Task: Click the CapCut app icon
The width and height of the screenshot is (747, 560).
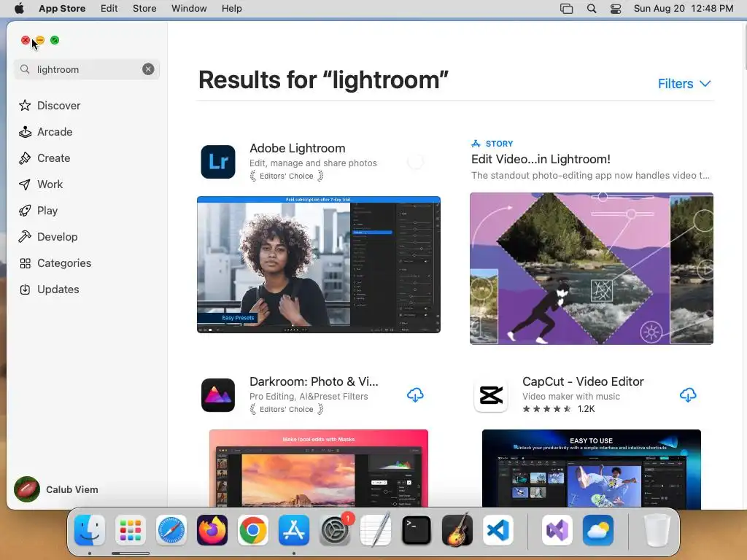Action: 491,395
